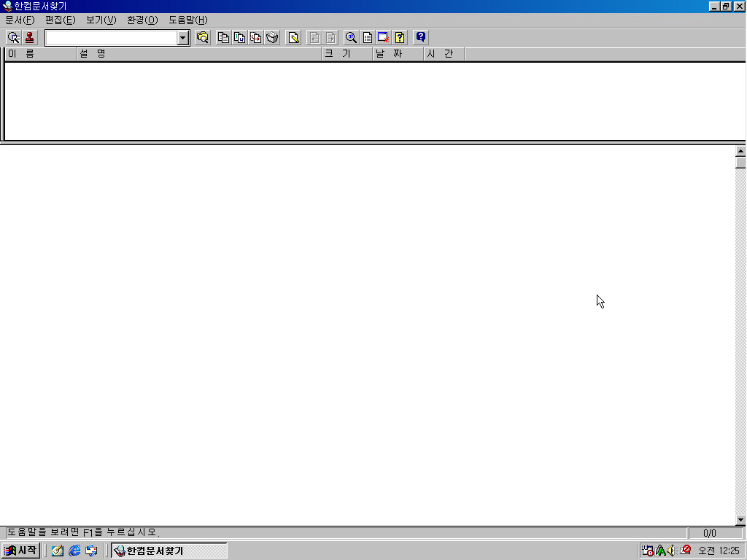Open the 도움말(H) menu
The image size is (747, 560).
pos(187,20)
